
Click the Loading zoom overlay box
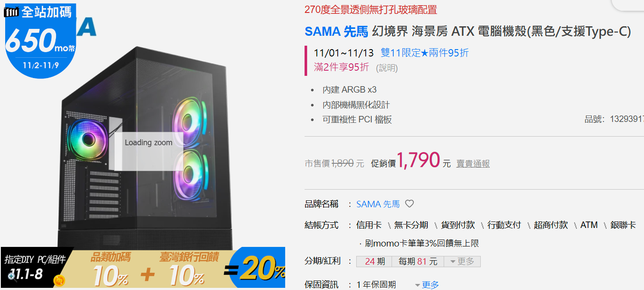[x=149, y=151]
